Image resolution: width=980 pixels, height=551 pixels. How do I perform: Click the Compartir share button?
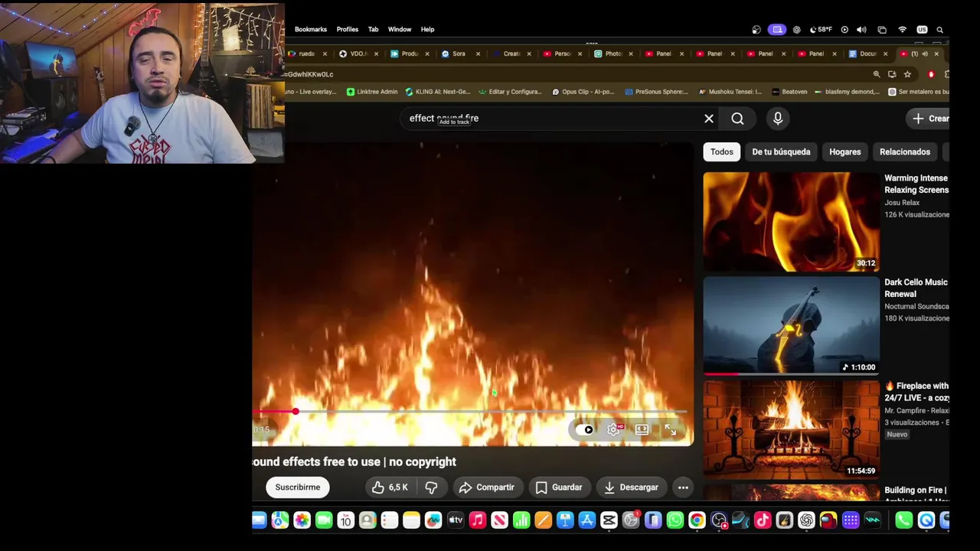tap(487, 487)
